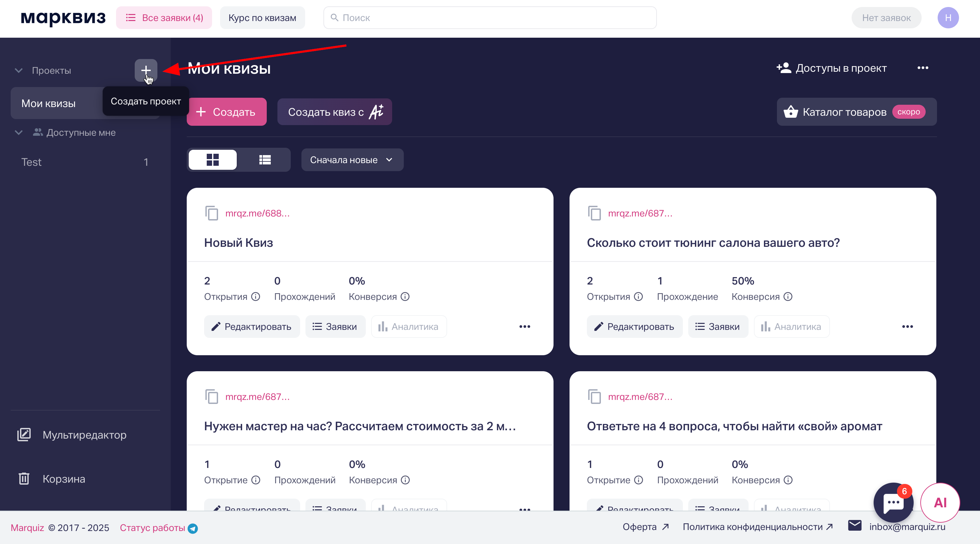
Task: Switch to list view
Action: tap(265, 160)
